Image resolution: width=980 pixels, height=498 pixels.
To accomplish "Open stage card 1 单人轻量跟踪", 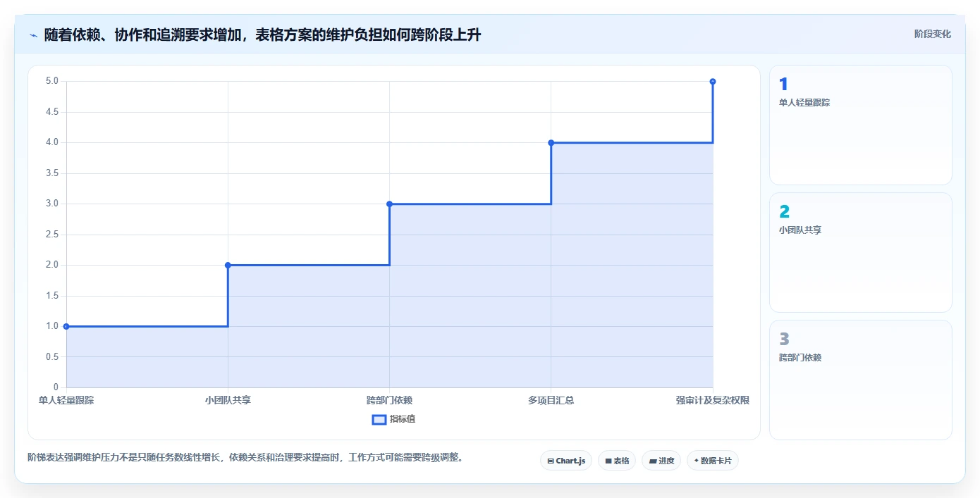I will 860,125.
